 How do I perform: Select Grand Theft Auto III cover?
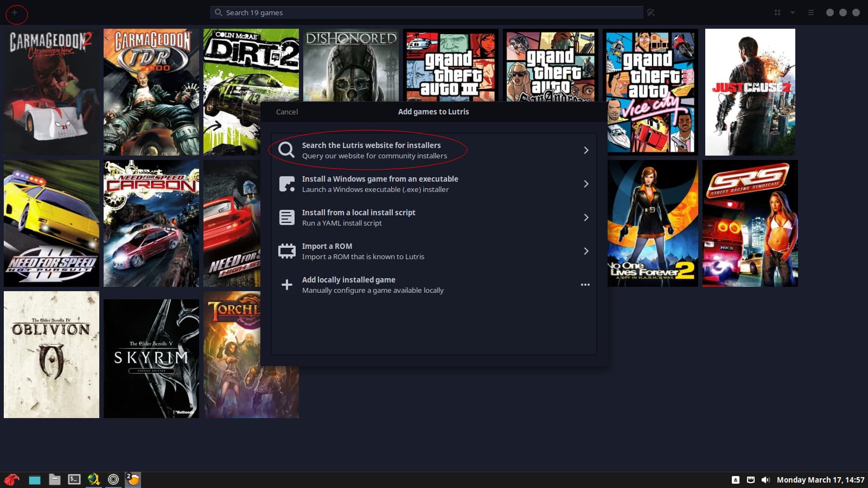click(x=451, y=65)
